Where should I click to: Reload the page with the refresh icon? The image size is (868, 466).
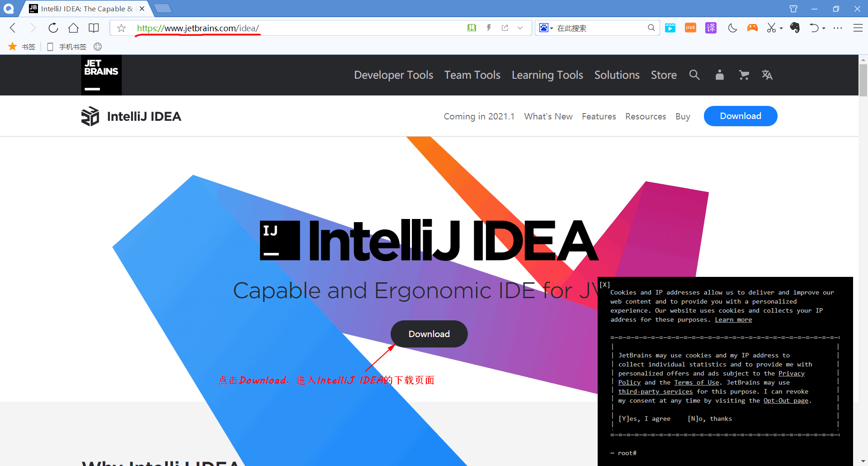53,28
